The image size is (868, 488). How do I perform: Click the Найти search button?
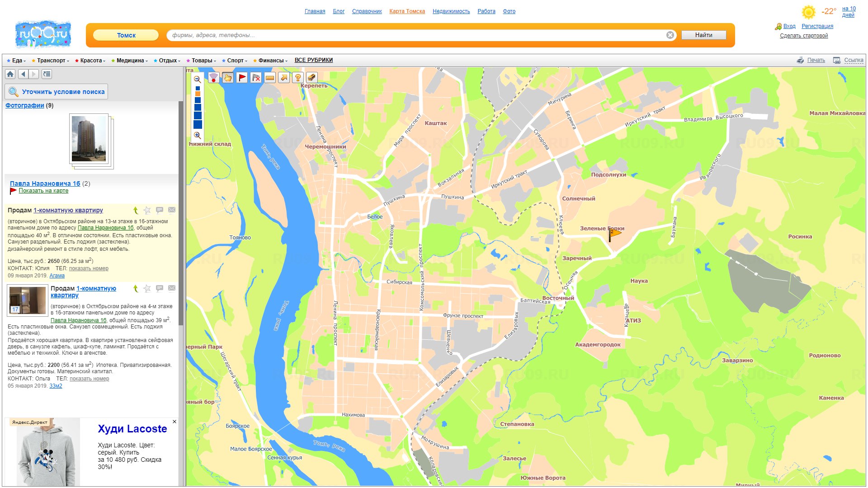pyautogui.click(x=703, y=35)
